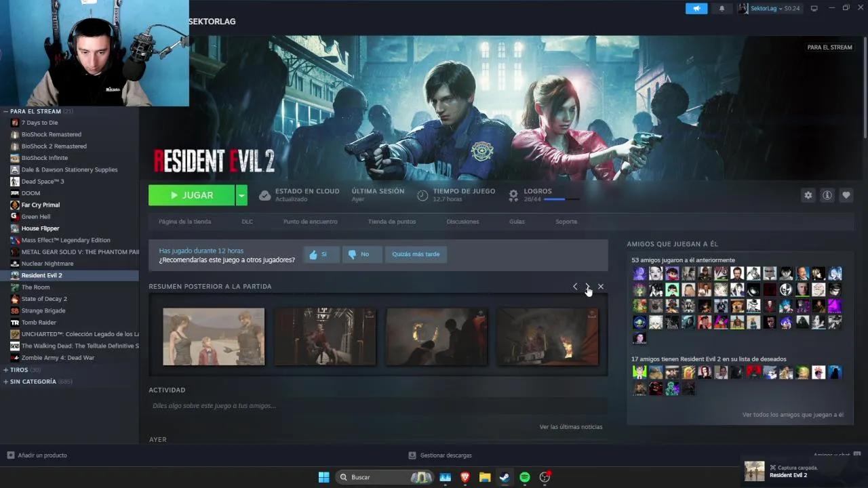Click Añadir un producto plus icon
This screenshot has width=868, height=488.
point(10,455)
